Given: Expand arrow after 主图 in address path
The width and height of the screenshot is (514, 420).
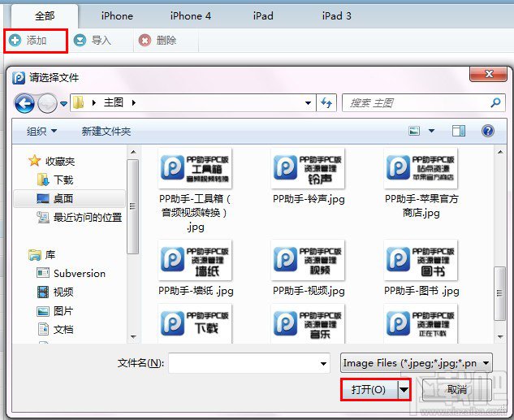Looking at the screenshot, I should (134, 102).
